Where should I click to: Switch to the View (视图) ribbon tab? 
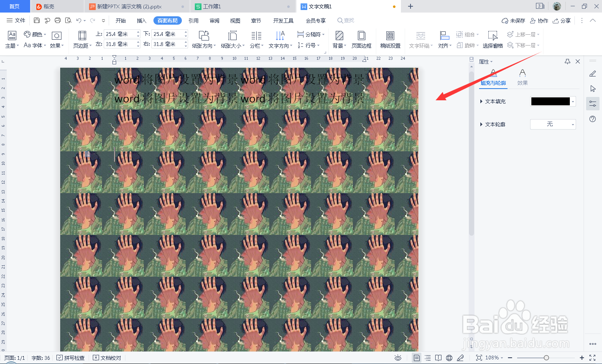235,20
